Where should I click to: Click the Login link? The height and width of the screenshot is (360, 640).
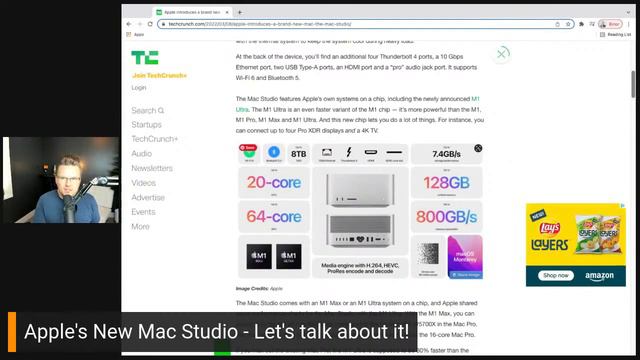pos(139,88)
